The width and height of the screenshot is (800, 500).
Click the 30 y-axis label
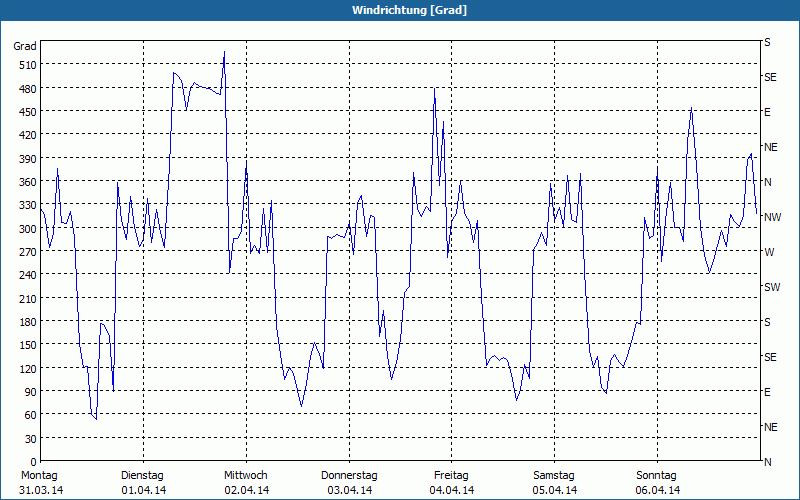click(30, 439)
